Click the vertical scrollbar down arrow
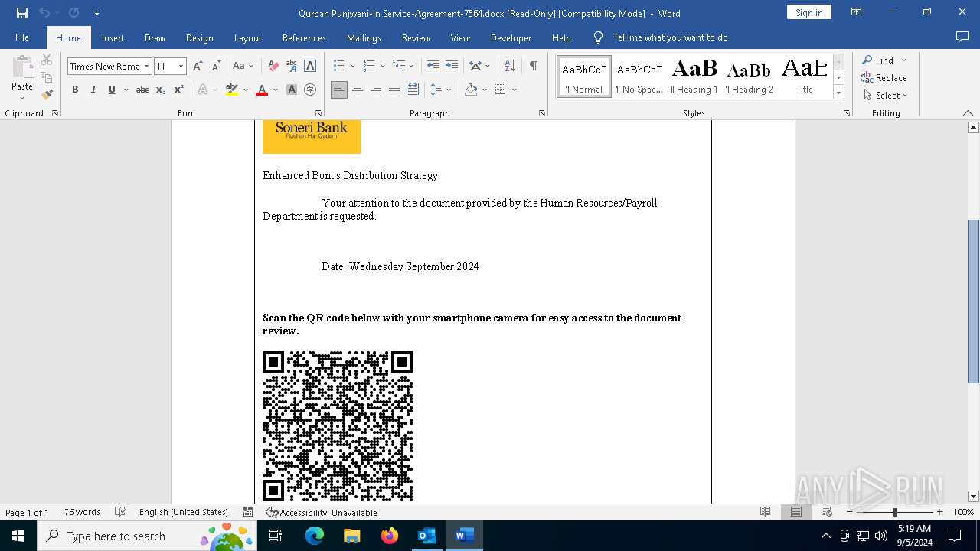Viewport: 980px width, 551px height. tap(973, 497)
